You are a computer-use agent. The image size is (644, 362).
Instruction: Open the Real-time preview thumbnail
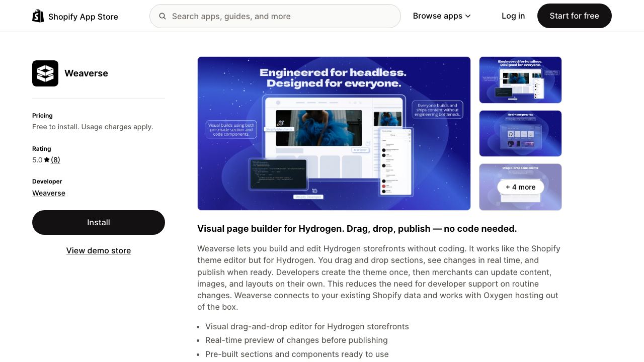coord(520,133)
